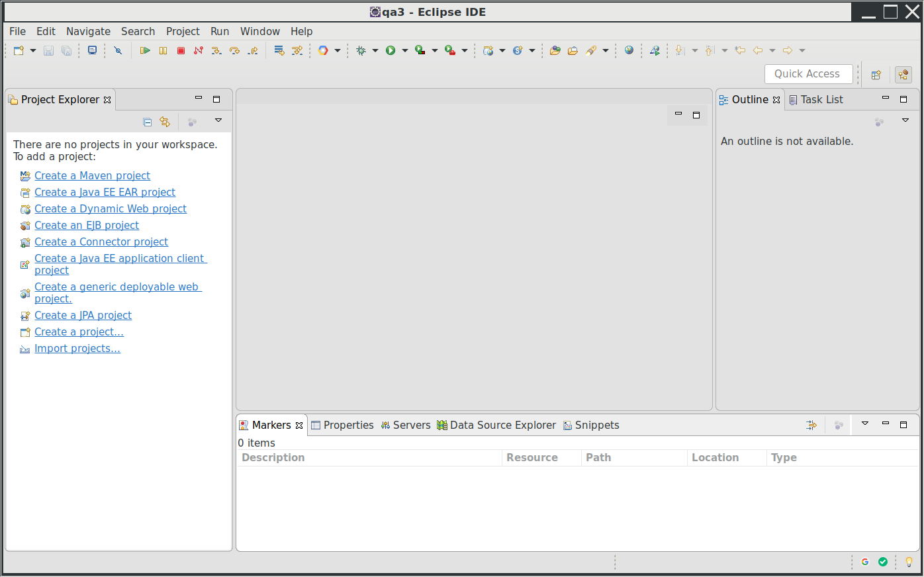Create a Maven project via the link
The height and width of the screenshot is (577, 924).
click(92, 175)
